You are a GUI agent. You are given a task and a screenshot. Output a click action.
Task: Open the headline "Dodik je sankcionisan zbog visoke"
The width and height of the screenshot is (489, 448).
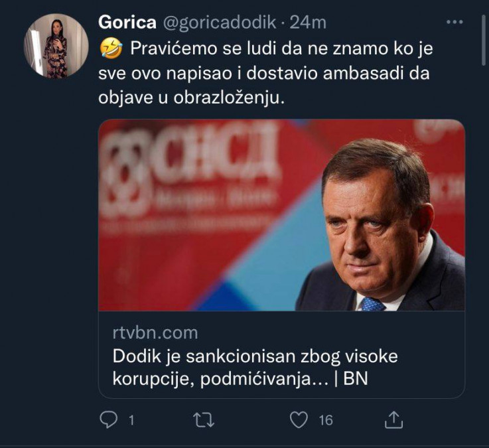[x=255, y=356]
